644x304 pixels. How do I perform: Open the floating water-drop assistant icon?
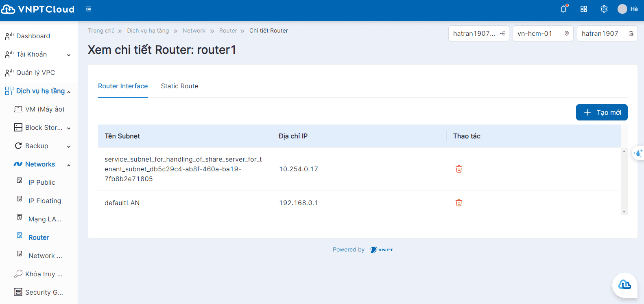tap(638, 153)
